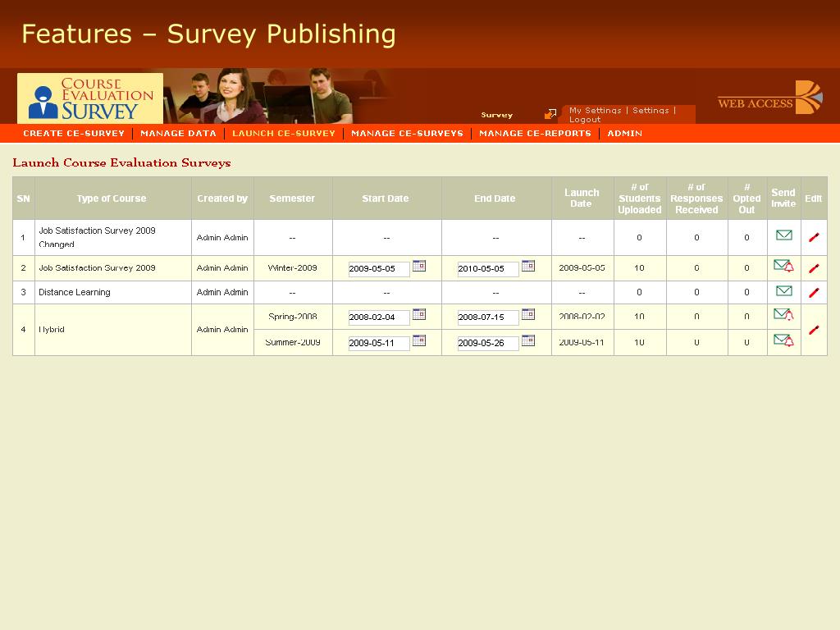
Task: Open the Settings link
Action: [x=651, y=111]
